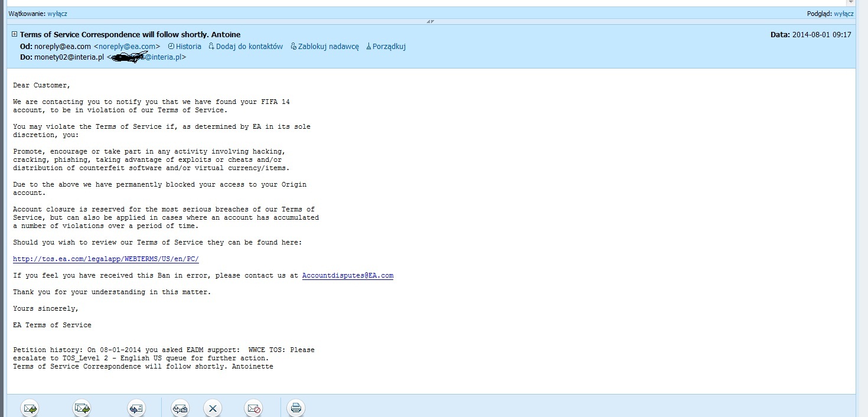Click the 'EA Terms of Service' signature line
This screenshot has width=868, height=417.
pos(52,325)
